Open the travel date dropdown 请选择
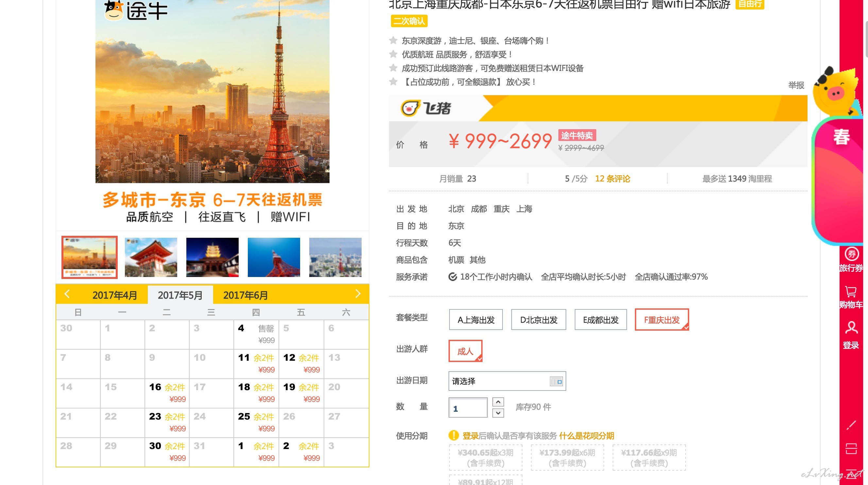This screenshot has height=485, width=868. tap(507, 381)
